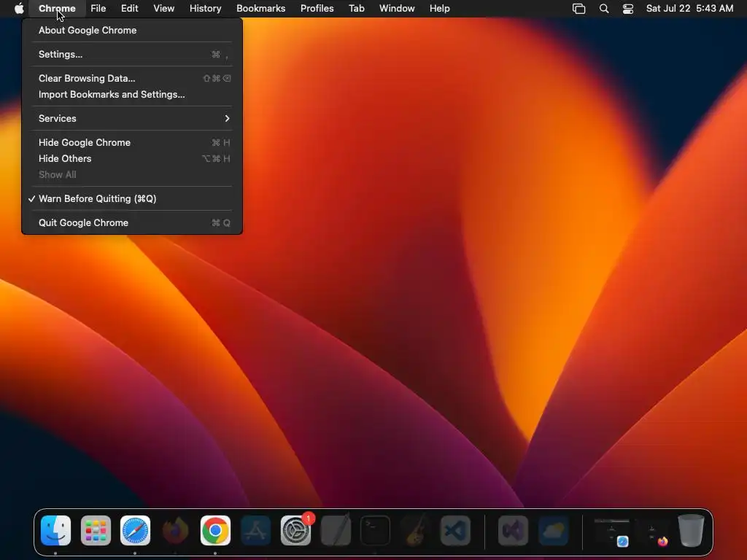The image size is (747, 560).
Task: Launch Safari from the Dock
Action: click(x=135, y=531)
